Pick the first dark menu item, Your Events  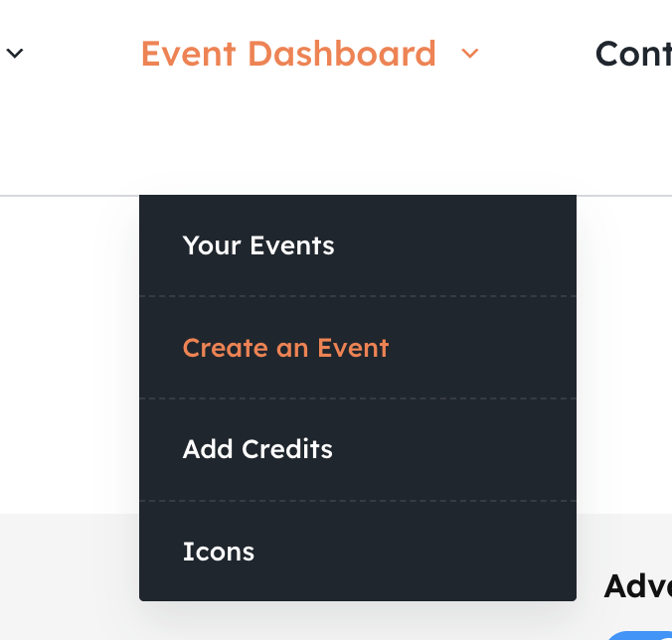click(258, 245)
